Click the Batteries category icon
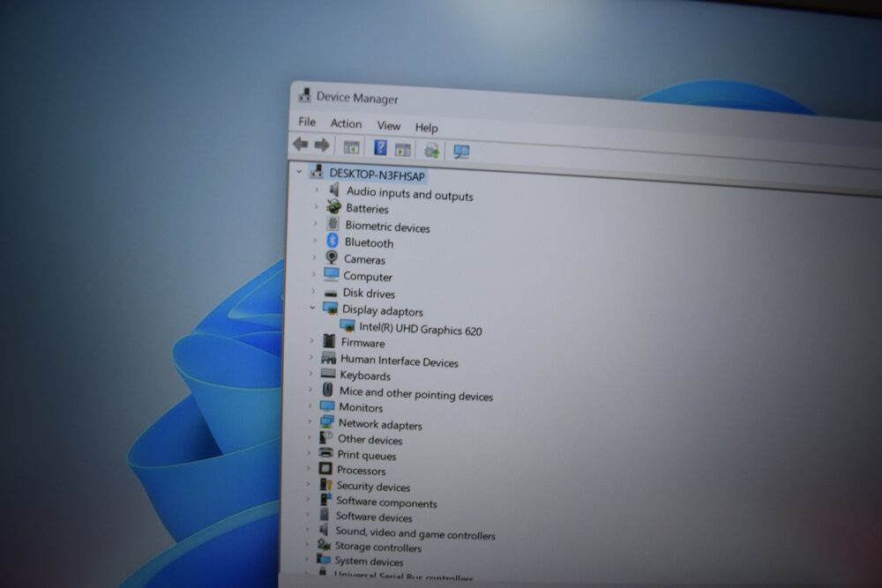Viewport: 882px width, 588px height. pyautogui.click(x=333, y=206)
